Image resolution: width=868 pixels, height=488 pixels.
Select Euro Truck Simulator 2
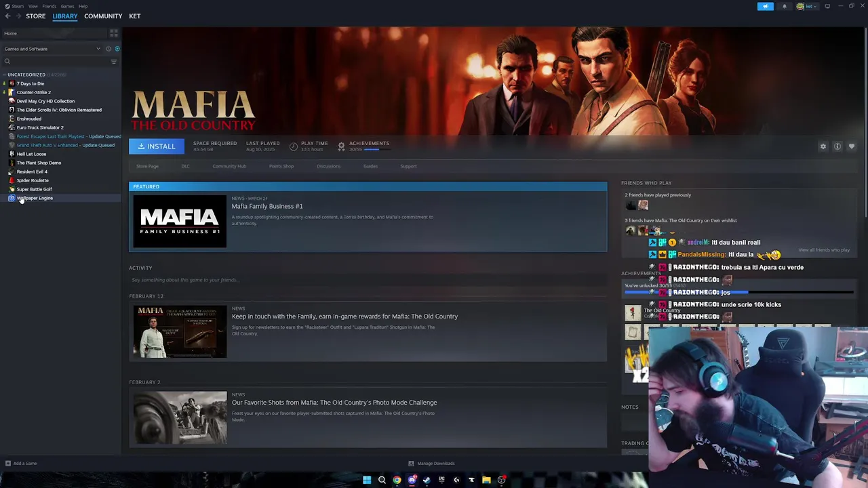click(40, 127)
